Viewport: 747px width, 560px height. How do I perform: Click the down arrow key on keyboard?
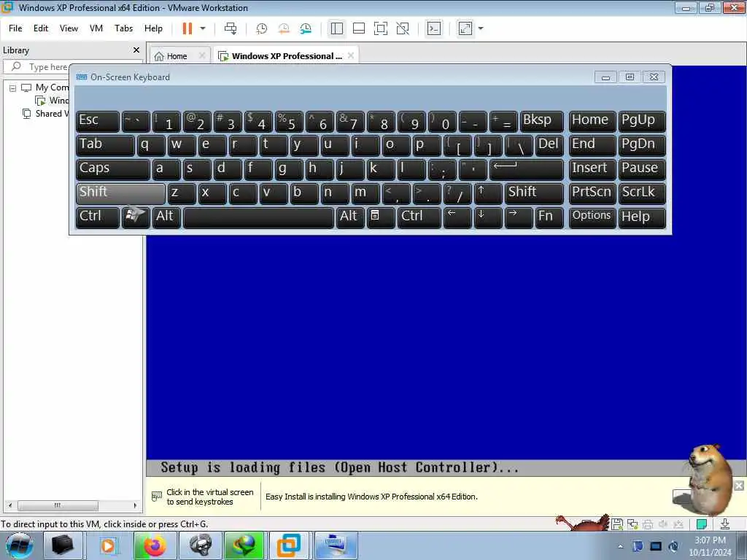pyautogui.click(x=488, y=217)
